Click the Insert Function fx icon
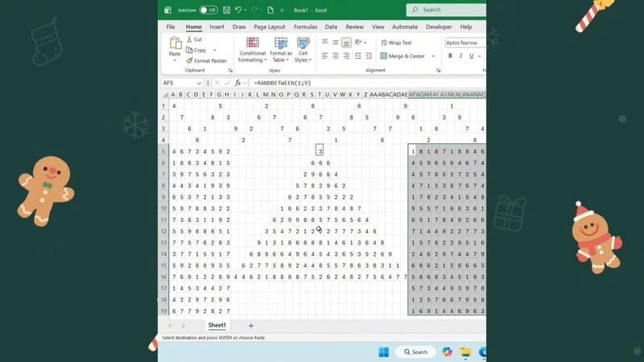 coord(237,83)
